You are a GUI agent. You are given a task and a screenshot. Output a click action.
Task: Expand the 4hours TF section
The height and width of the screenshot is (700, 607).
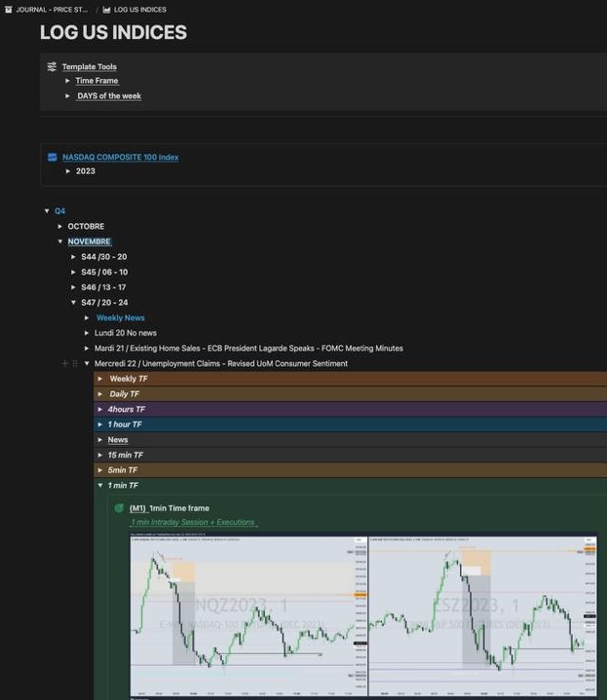point(99,410)
